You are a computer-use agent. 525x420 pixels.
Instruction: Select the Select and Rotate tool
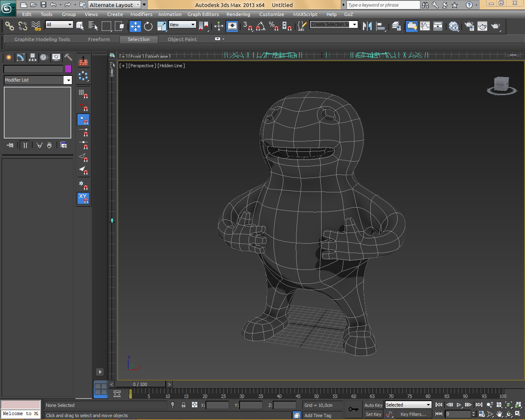point(148,26)
